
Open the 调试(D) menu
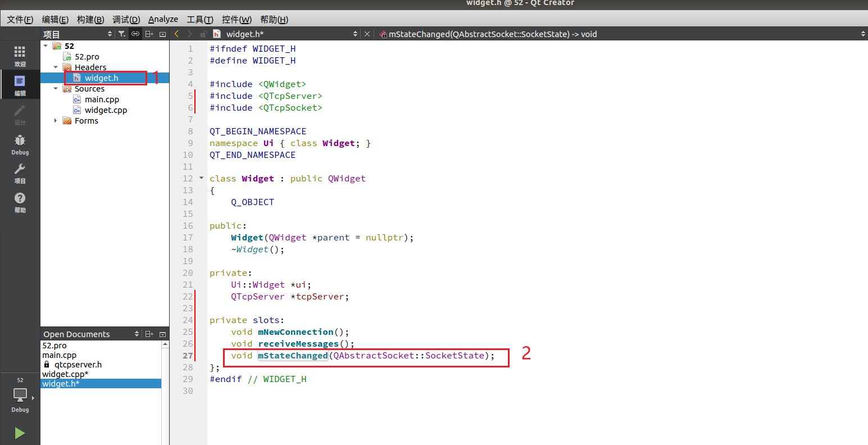click(x=126, y=20)
